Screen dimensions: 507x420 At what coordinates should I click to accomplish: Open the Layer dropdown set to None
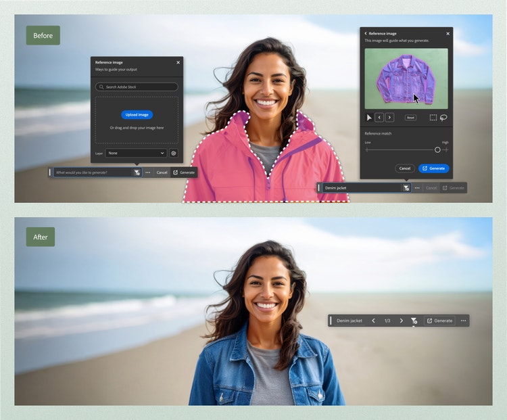point(136,153)
